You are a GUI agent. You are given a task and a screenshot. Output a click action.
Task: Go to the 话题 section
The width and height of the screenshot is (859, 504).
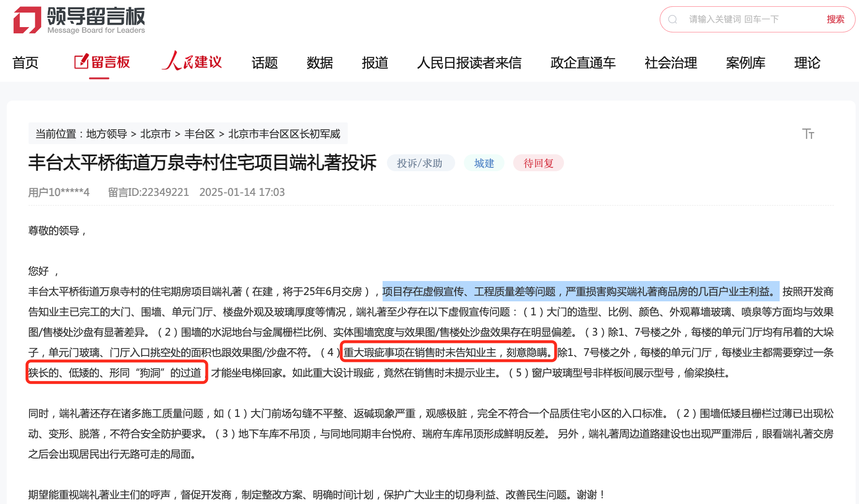point(265,63)
